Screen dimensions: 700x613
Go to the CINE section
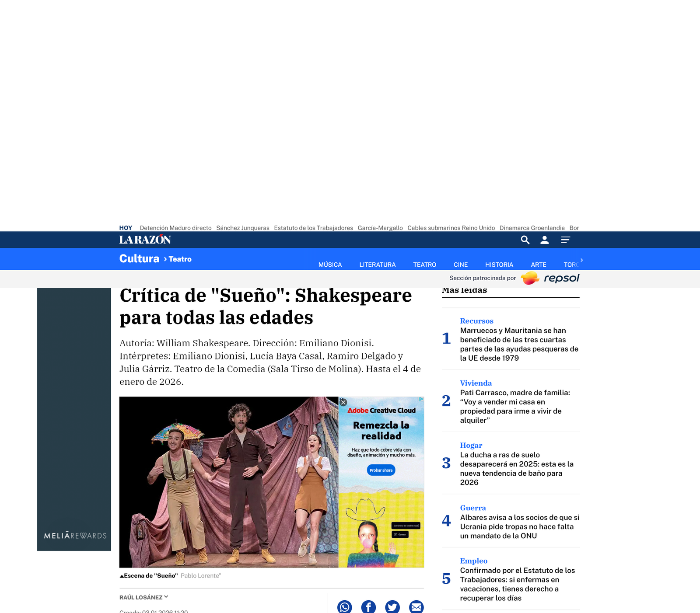pyautogui.click(x=460, y=265)
